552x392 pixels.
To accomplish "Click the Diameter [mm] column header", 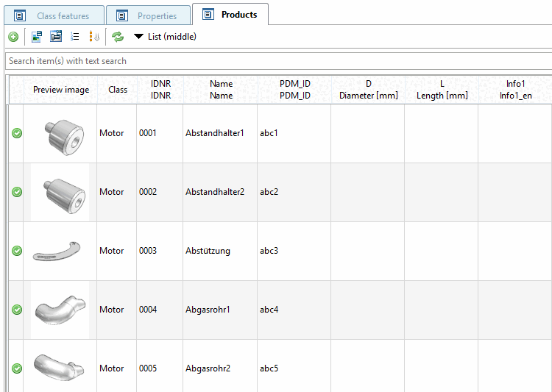I will tap(369, 90).
